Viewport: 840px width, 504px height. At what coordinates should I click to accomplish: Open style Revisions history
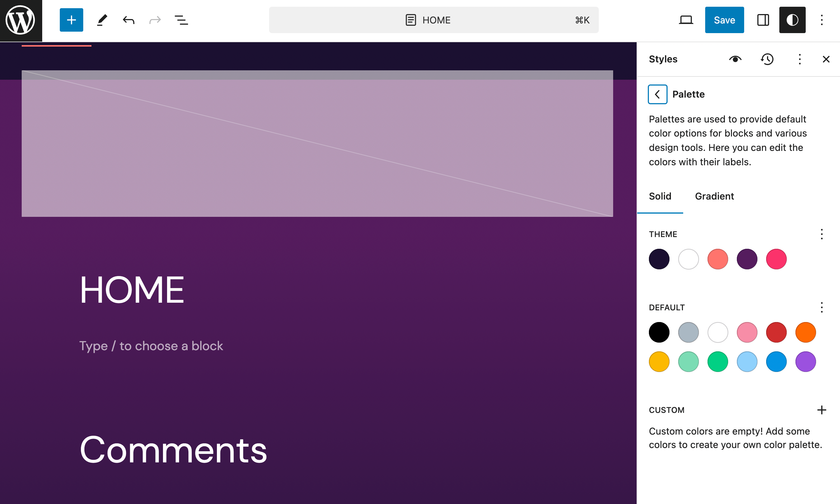click(767, 59)
